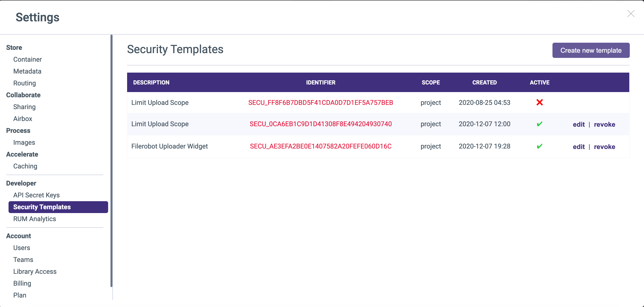The height and width of the screenshot is (307, 644).
Task: Close the Settings dialog with X icon
Action: pyautogui.click(x=630, y=14)
